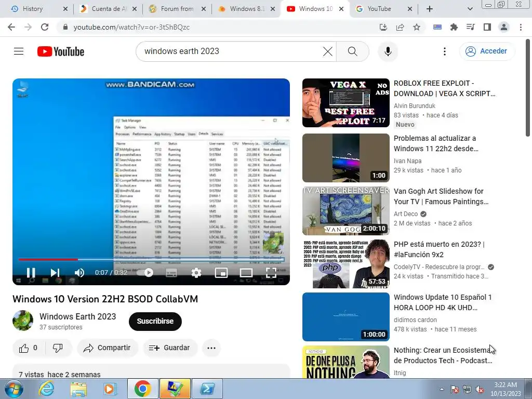The height and width of the screenshot is (399, 532).
Task: Open PowerShell from taskbar
Action: [x=207, y=389]
